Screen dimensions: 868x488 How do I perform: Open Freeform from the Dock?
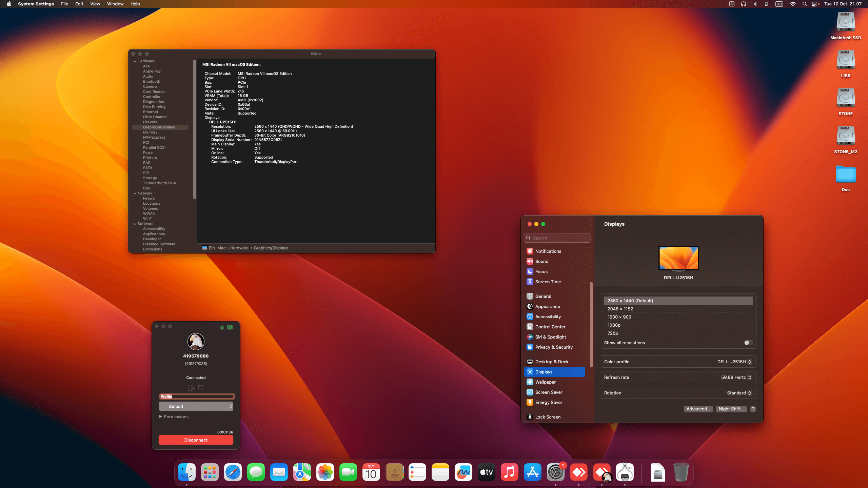[463, 472]
